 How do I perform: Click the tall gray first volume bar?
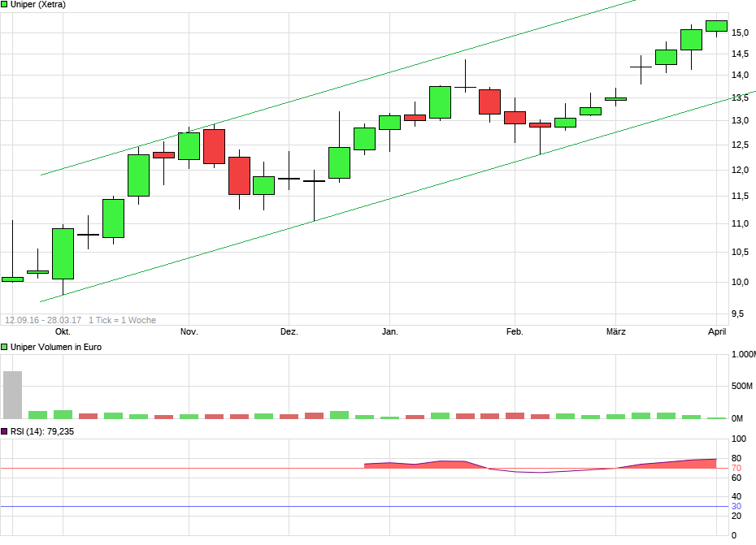tap(12, 395)
